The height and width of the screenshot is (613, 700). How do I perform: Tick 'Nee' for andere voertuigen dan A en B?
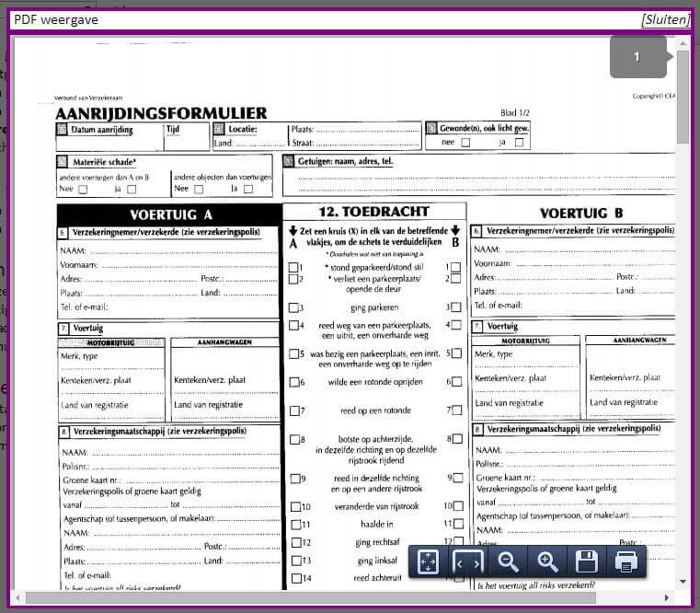click(83, 190)
